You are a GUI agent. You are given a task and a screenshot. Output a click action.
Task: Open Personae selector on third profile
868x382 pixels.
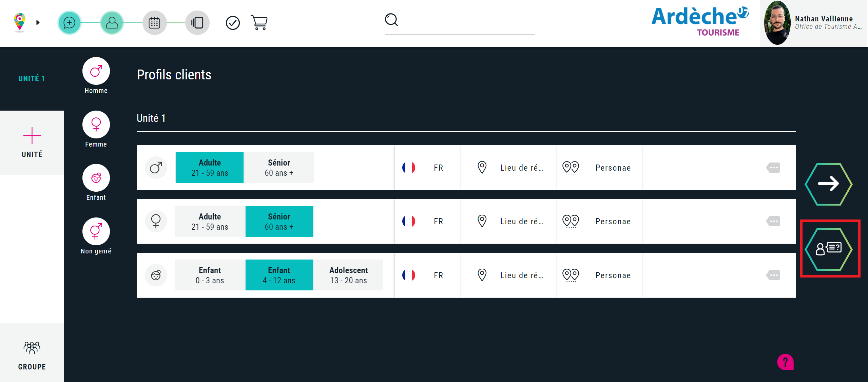599,275
